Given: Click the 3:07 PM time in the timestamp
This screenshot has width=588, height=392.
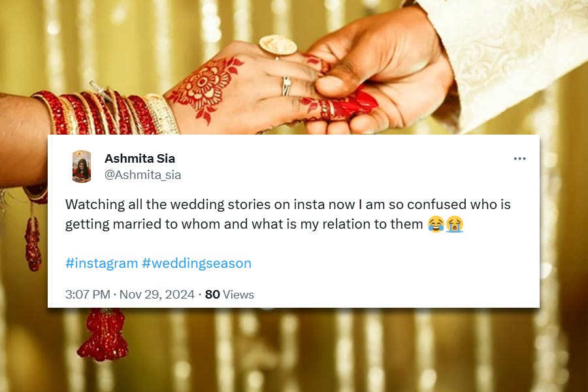Looking at the screenshot, I should pyautogui.click(x=88, y=295).
